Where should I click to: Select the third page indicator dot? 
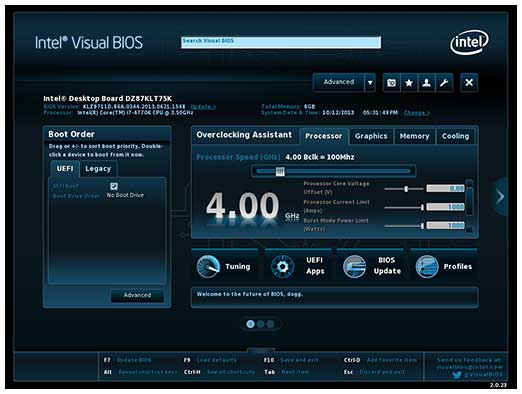point(271,324)
